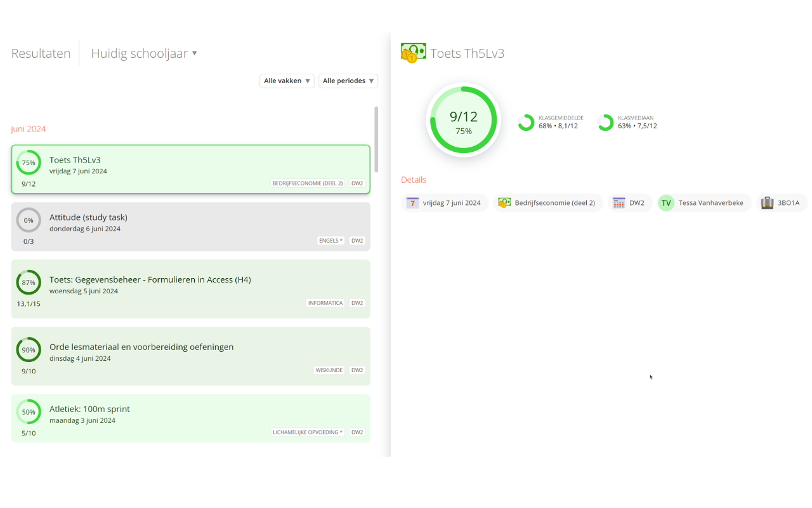Click the Details heading

413,180
